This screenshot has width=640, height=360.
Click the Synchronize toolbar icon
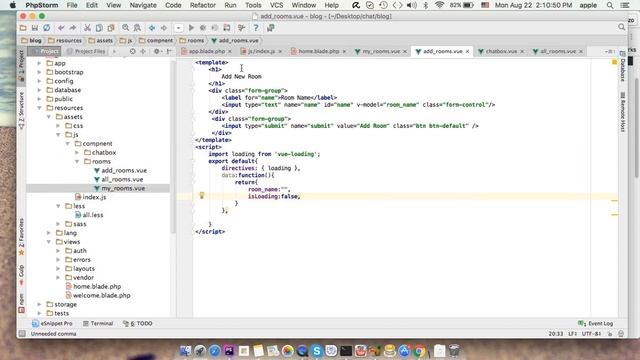(47, 28)
